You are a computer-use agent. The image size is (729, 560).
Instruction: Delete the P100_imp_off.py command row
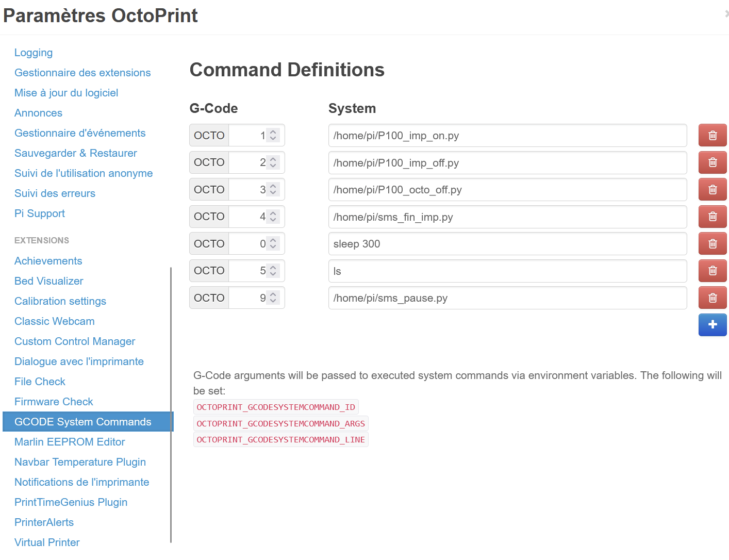point(712,162)
